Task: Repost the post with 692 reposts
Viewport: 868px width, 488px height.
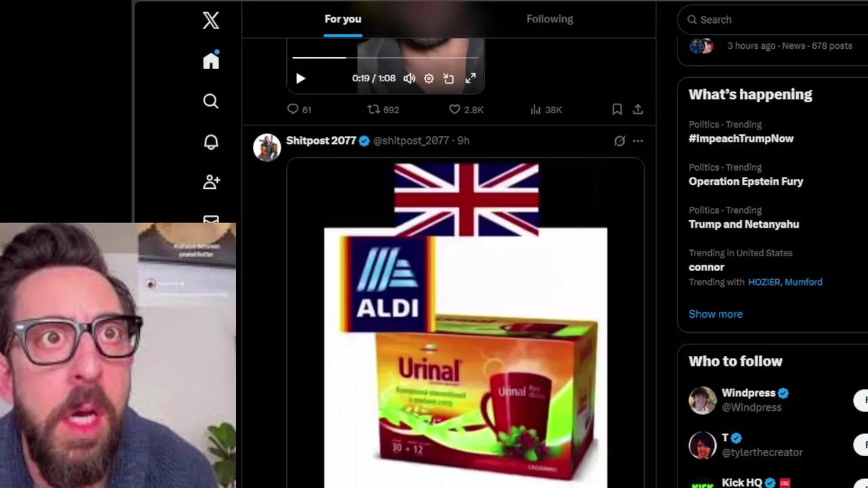Action: click(x=383, y=109)
